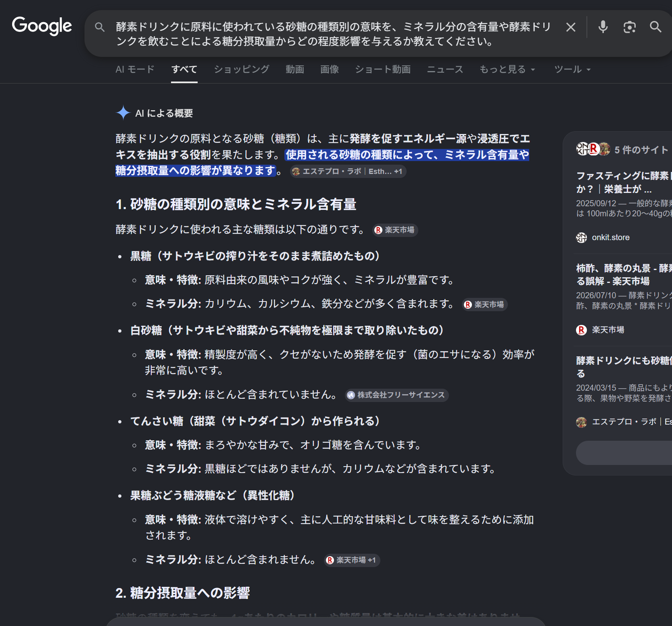Click エステプロ・ラボ favicon in side panel
The image size is (672, 626).
click(581, 422)
